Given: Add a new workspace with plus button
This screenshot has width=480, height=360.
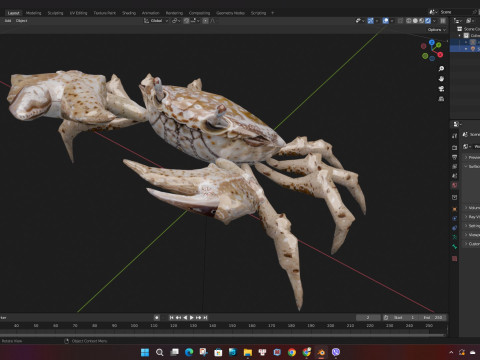Looking at the screenshot, I should (x=272, y=13).
